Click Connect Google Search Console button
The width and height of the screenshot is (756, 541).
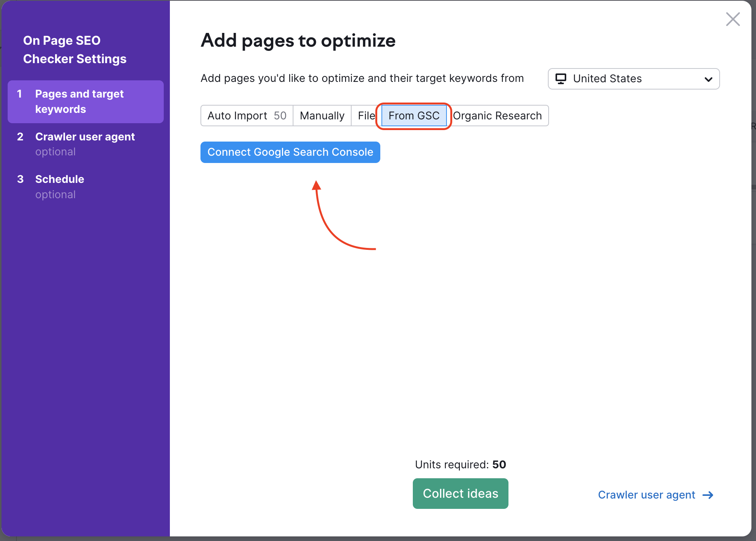tap(290, 152)
